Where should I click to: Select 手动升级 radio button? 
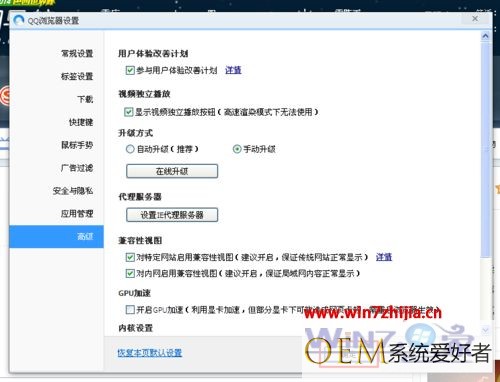(237, 149)
